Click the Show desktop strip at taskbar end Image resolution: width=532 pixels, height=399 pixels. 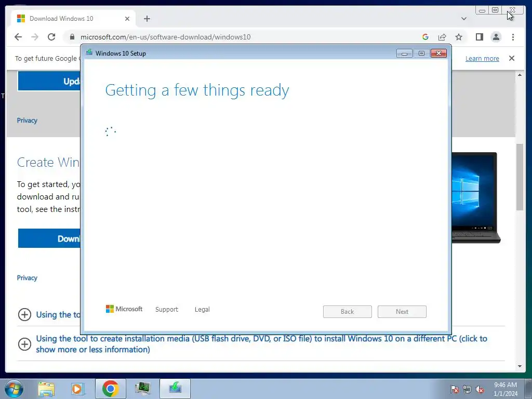(x=528, y=389)
